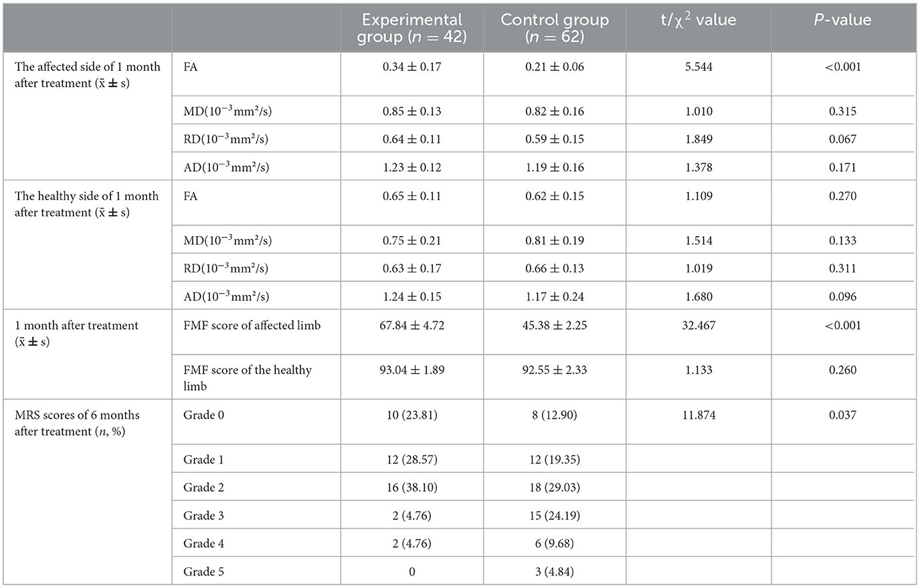
Task: Select the FMF score of affected limb label
Action: tap(252, 326)
